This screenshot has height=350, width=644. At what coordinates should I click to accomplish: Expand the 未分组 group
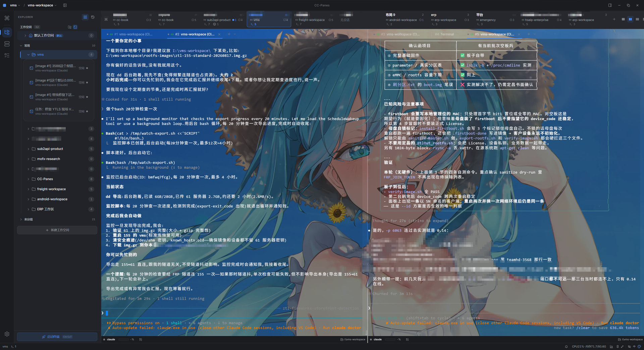click(21, 219)
